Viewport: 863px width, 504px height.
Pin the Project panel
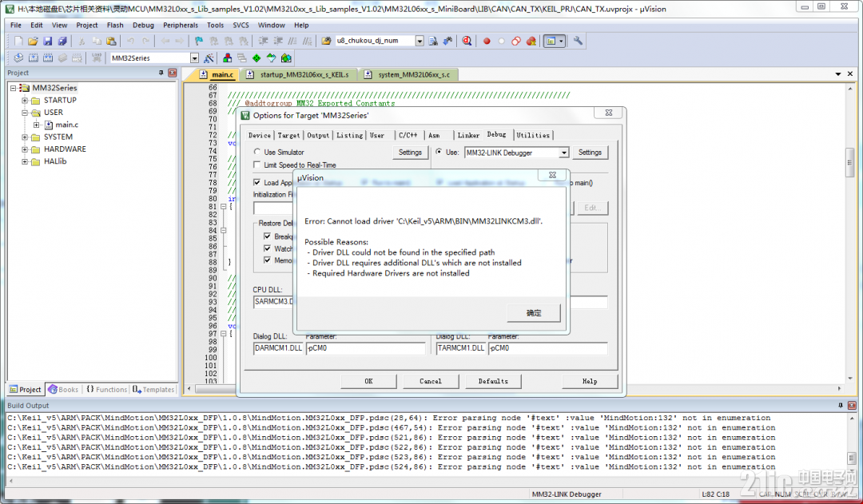click(161, 73)
